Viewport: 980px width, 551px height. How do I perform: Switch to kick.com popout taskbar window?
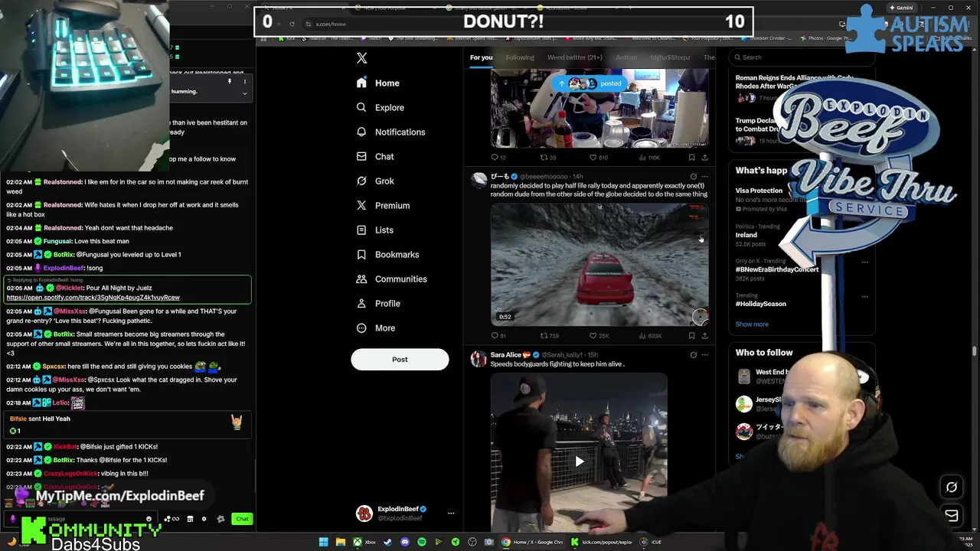603,542
